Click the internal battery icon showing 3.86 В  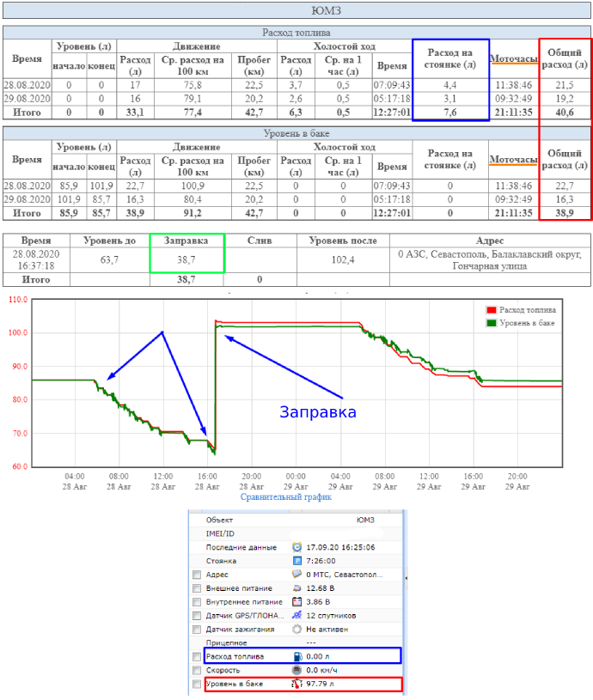point(296,602)
